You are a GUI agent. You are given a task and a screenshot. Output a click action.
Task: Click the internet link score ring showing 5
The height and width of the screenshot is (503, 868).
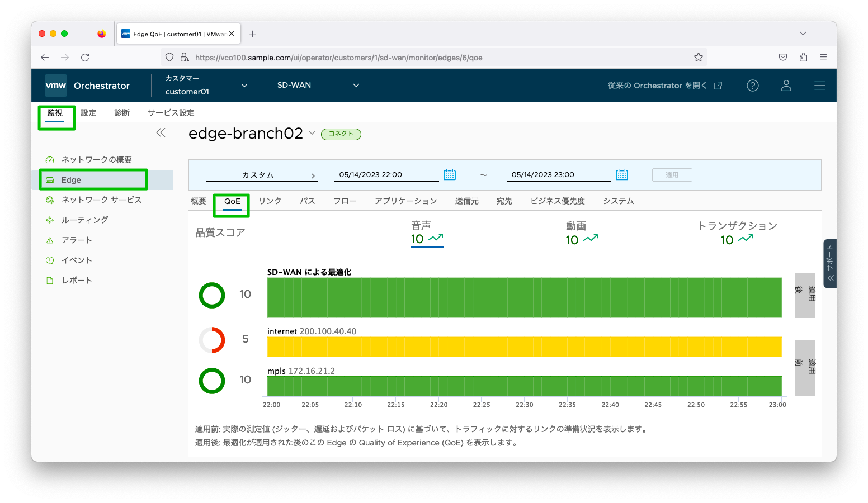point(212,340)
